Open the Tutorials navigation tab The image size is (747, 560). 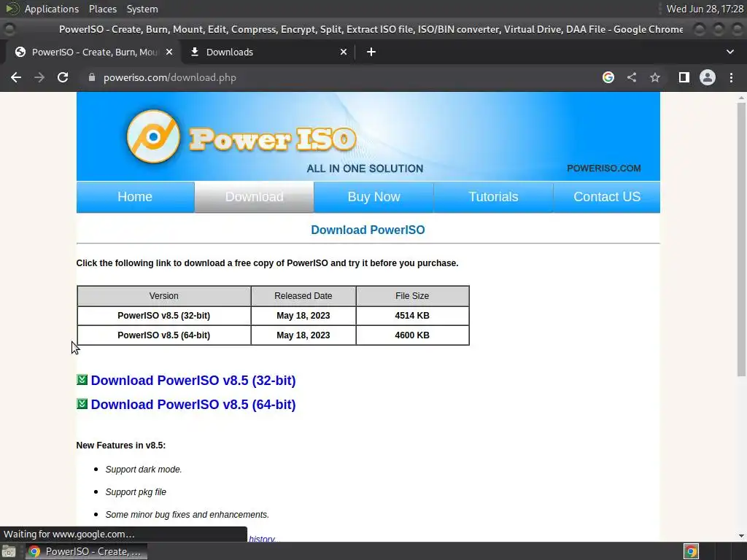(x=494, y=197)
